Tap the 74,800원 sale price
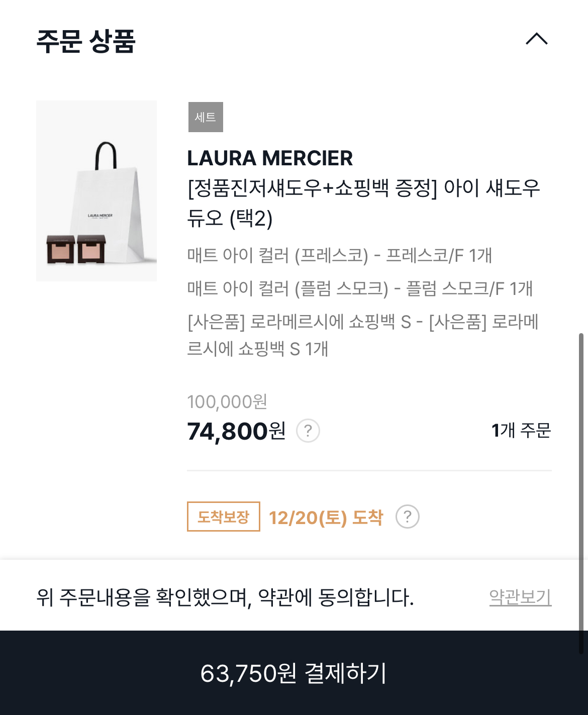 pos(236,431)
